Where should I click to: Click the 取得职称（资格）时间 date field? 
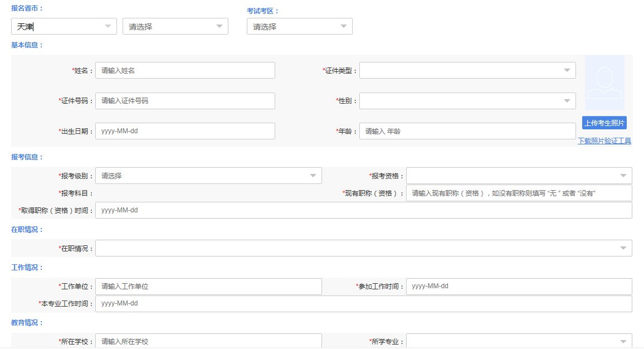(x=363, y=210)
